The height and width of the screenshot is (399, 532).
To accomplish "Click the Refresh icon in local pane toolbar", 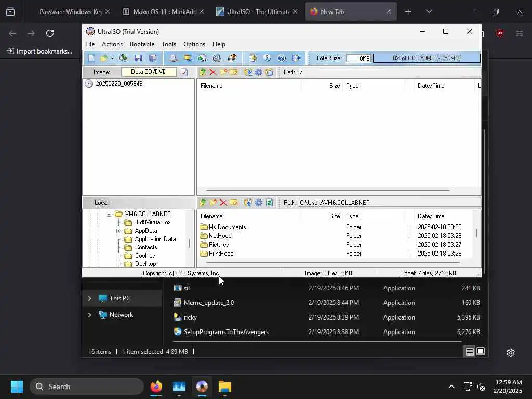I will coord(270,203).
